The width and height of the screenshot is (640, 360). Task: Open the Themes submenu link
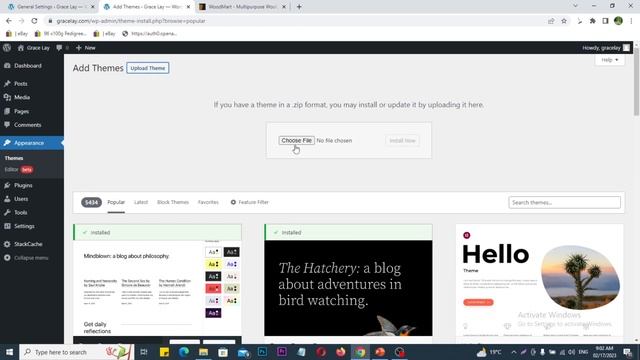[14, 158]
